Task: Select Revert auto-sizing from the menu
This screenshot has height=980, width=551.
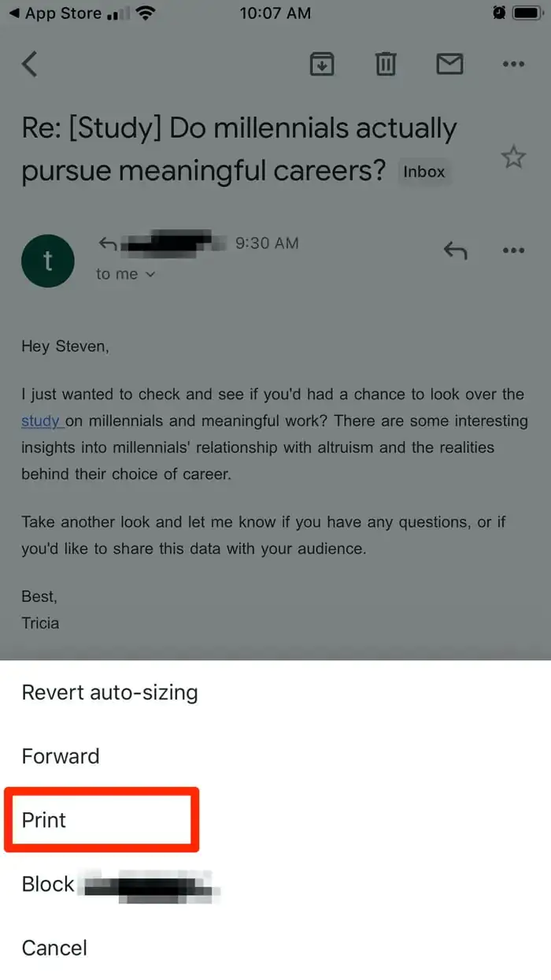Action: 109,692
